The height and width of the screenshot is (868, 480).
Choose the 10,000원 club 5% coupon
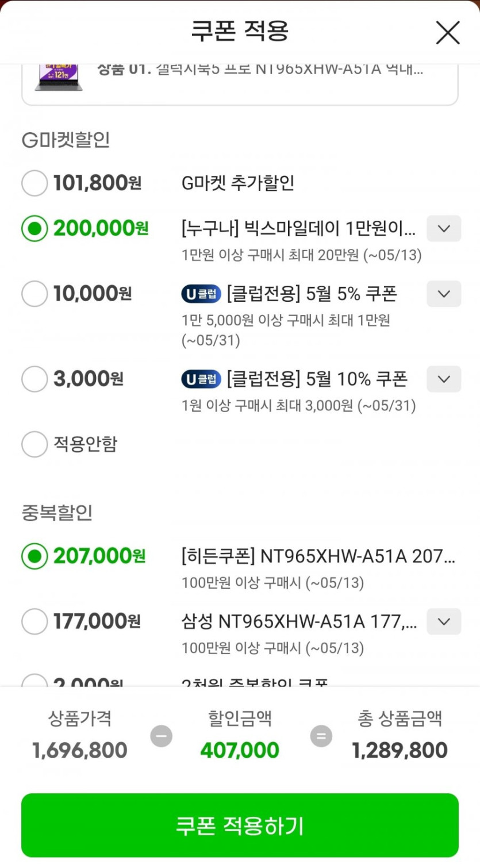tap(34, 294)
